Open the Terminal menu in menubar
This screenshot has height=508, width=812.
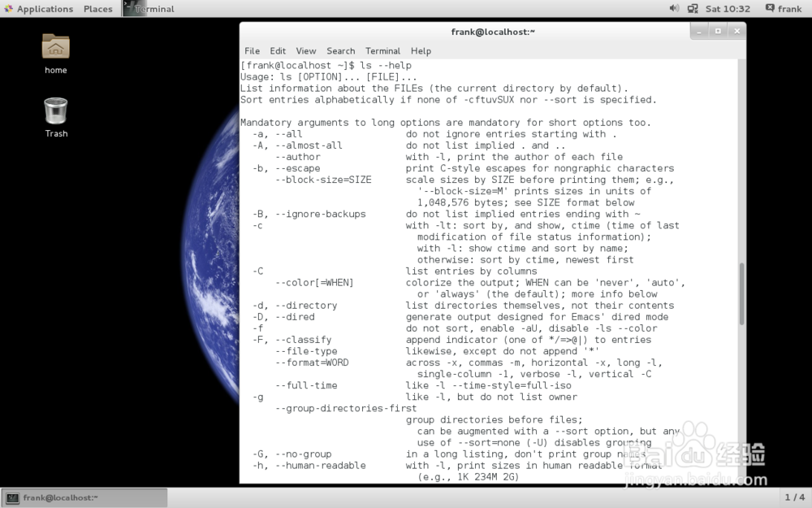click(x=382, y=50)
